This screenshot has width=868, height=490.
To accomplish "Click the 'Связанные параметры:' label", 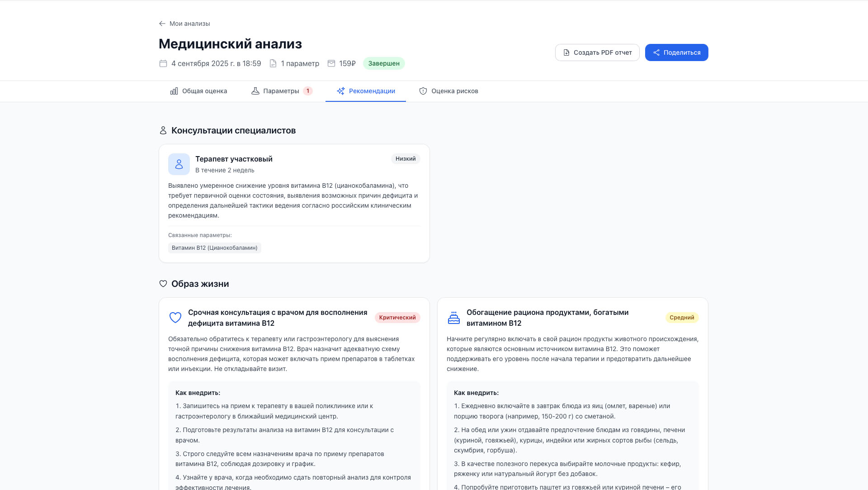I will pos(200,235).
